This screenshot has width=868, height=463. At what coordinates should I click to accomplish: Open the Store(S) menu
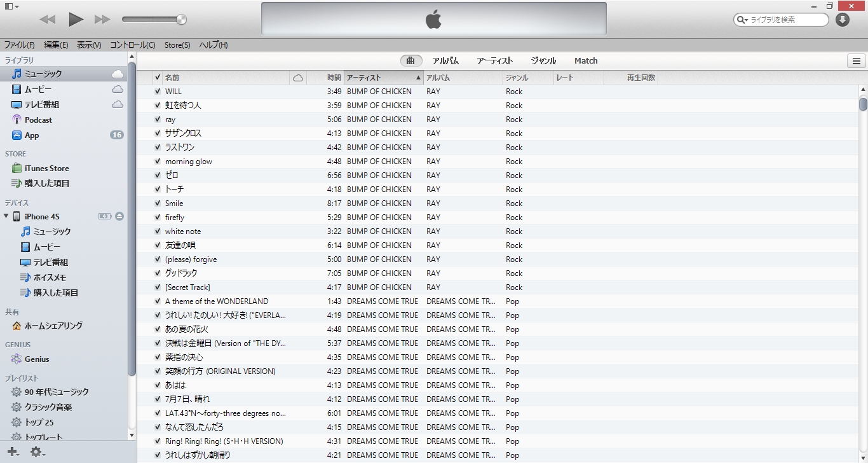177,45
